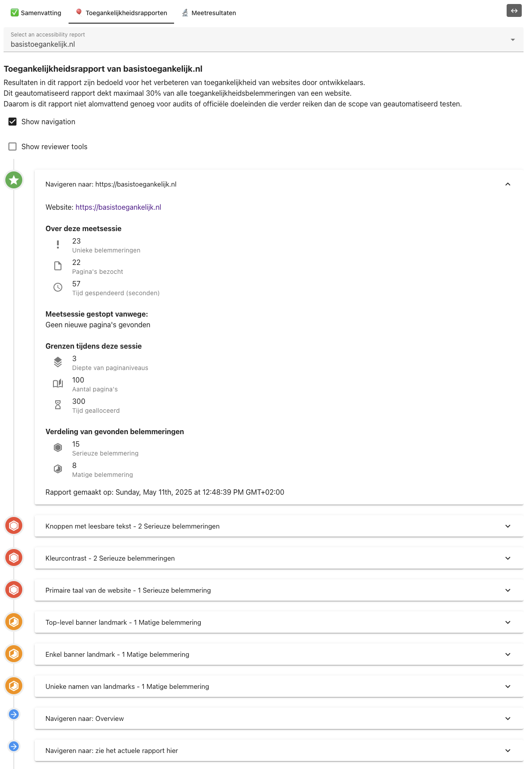Expand Unieke namen van landmarks section
This screenshot has height=769, width=532.
279,687
